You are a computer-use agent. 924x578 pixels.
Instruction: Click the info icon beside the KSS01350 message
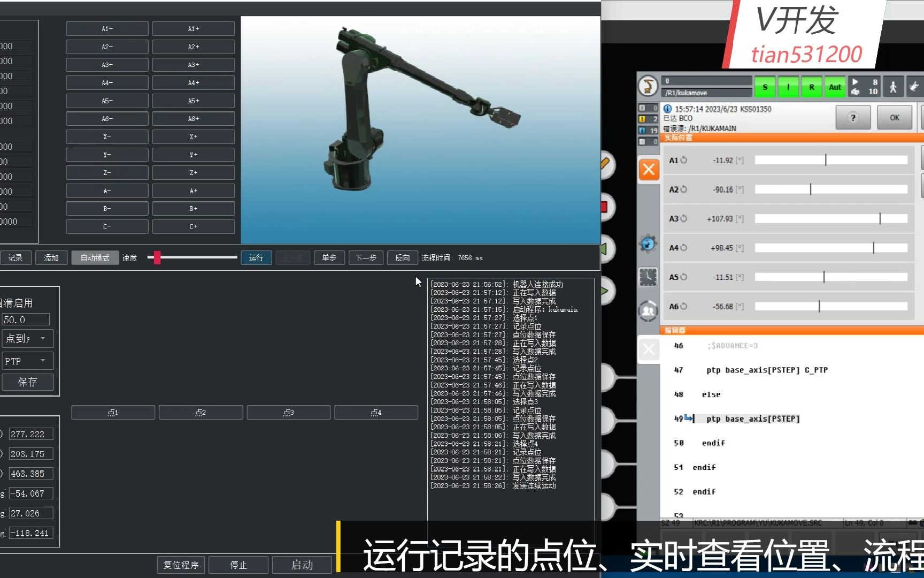click(667, 109)
